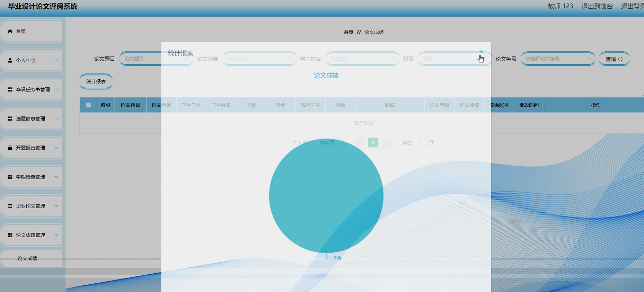Click the 选题信息管理 grid icon
The image size is (644, 292).
[10, 118]
